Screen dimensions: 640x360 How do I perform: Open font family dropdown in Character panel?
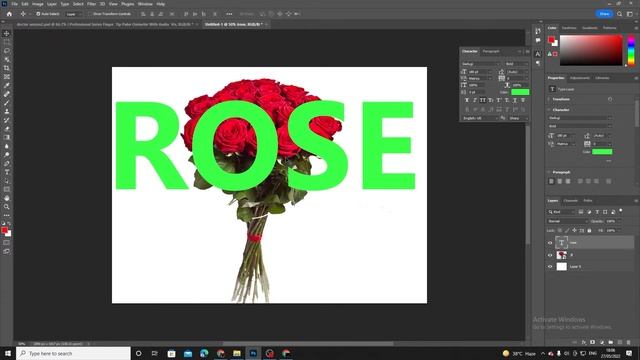480,64
